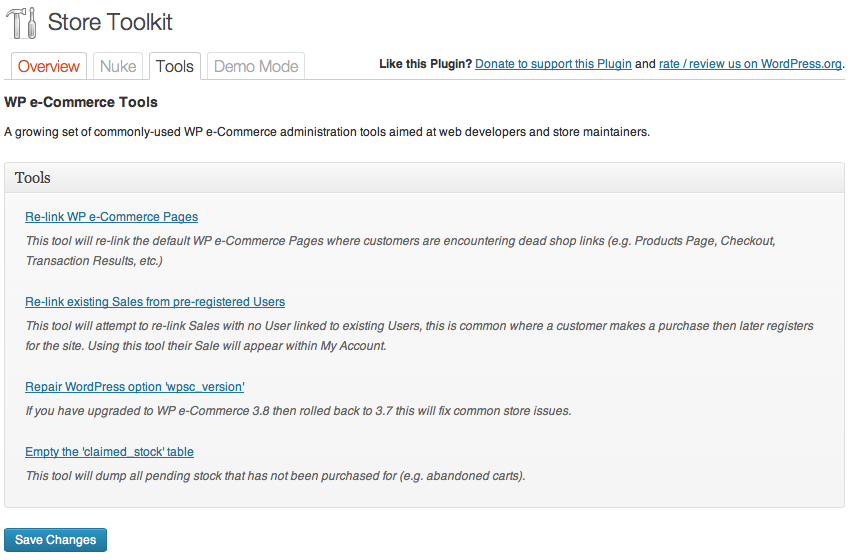
Task: Click the 'Like this Plugin?' text
Action: tap(426, 64)
